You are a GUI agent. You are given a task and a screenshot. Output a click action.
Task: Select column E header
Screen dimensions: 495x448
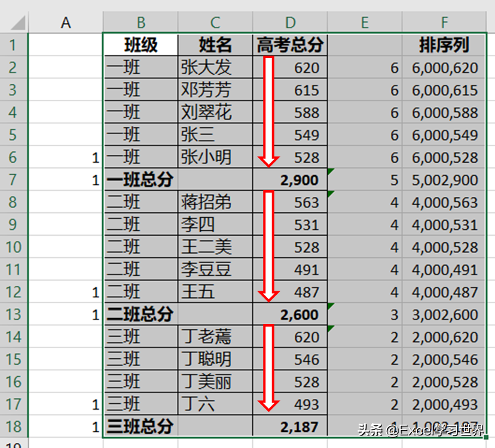pos(365,22)
